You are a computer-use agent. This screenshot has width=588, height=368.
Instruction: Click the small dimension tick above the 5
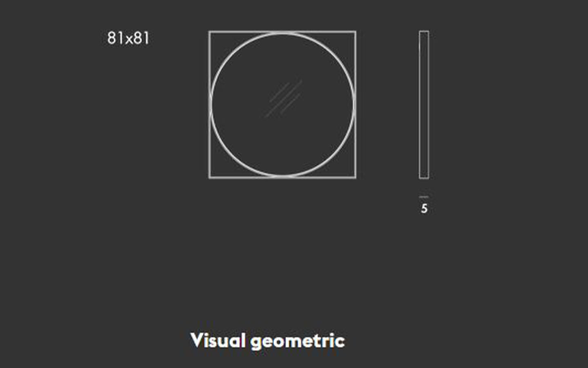424,197
